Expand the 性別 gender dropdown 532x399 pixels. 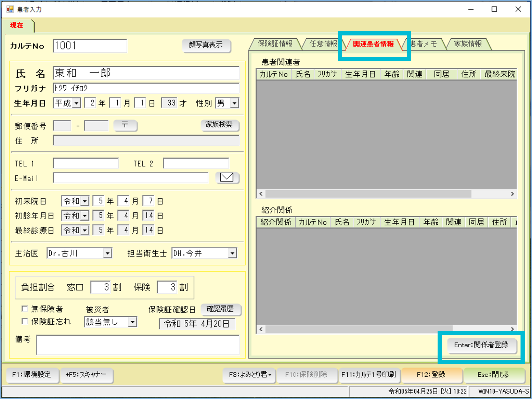(x=234, y=103)
